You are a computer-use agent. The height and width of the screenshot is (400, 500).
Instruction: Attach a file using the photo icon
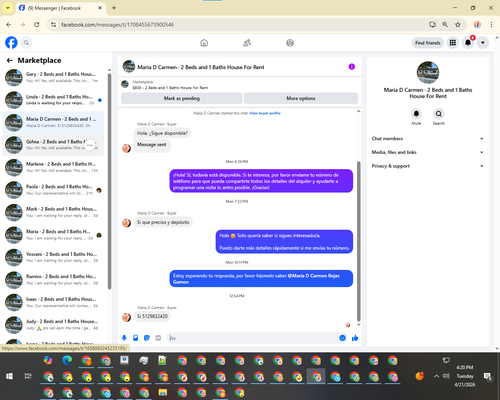[x=135, y=338]
